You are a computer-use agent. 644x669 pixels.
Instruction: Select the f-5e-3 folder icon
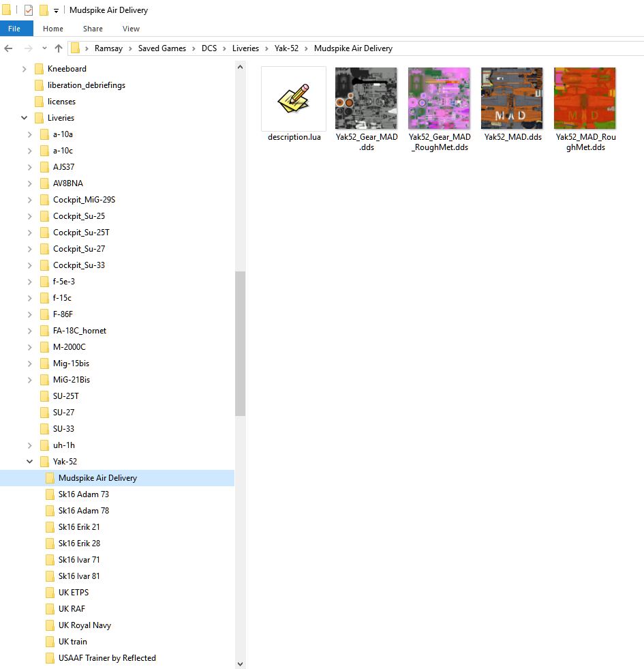tap(44, 282)
